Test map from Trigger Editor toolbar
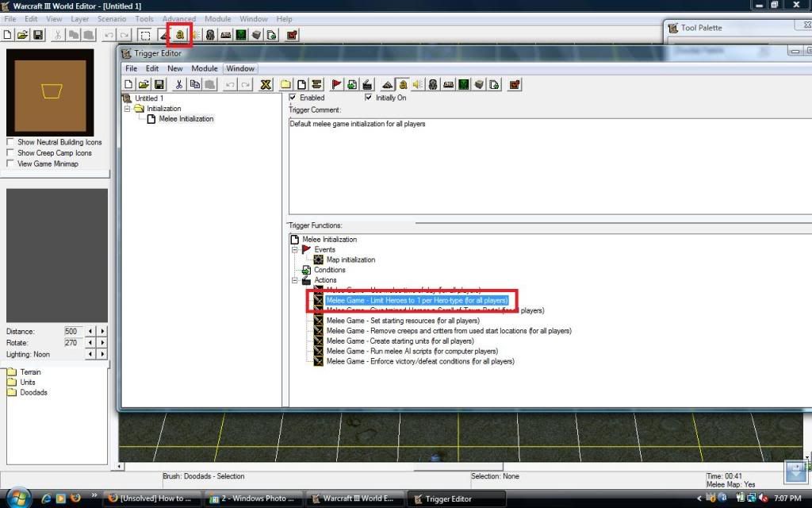This screenshot has height=508, width=812. coord(514,84)
